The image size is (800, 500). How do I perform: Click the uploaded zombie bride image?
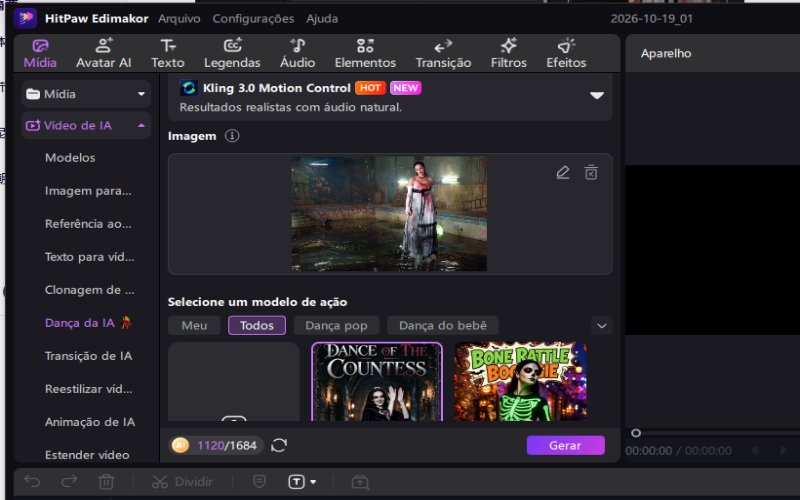[389, 214]
